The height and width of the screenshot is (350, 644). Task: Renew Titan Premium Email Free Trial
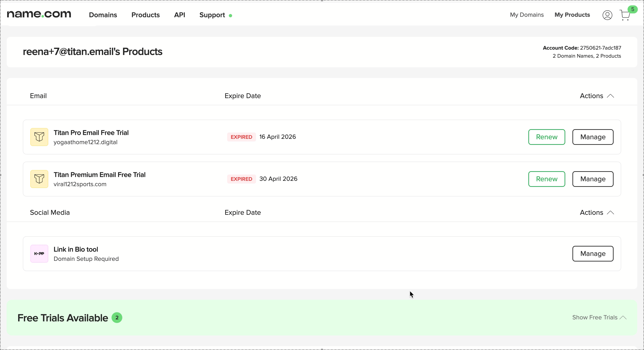point(547,179)
